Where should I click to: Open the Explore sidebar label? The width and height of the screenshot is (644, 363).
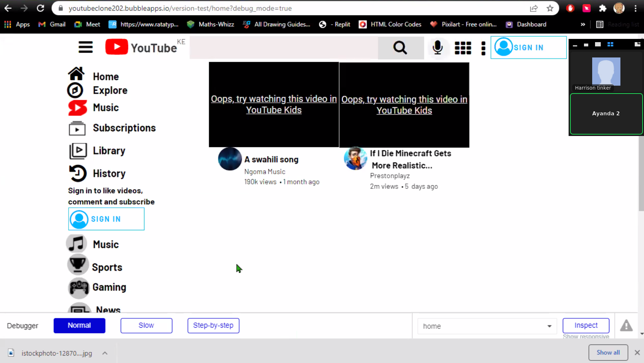click(110, 90)
